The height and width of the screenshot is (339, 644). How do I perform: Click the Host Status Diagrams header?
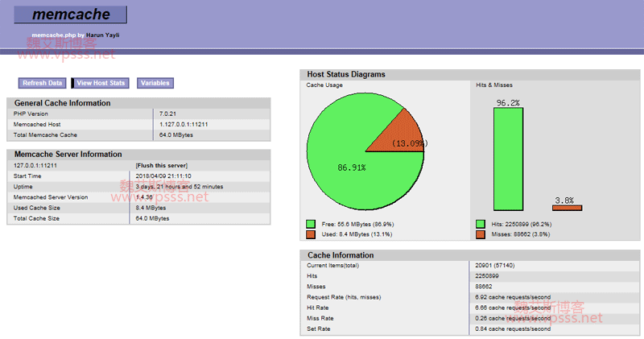[x=347, y=74]
